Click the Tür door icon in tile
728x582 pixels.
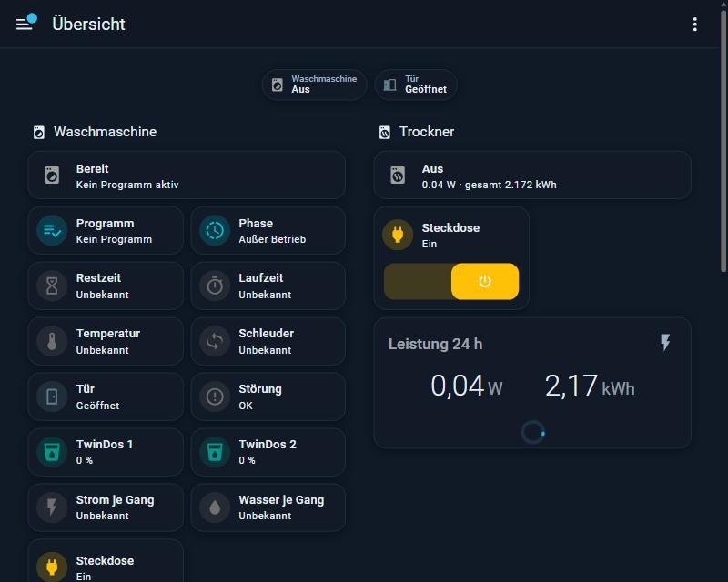point(52,396)
